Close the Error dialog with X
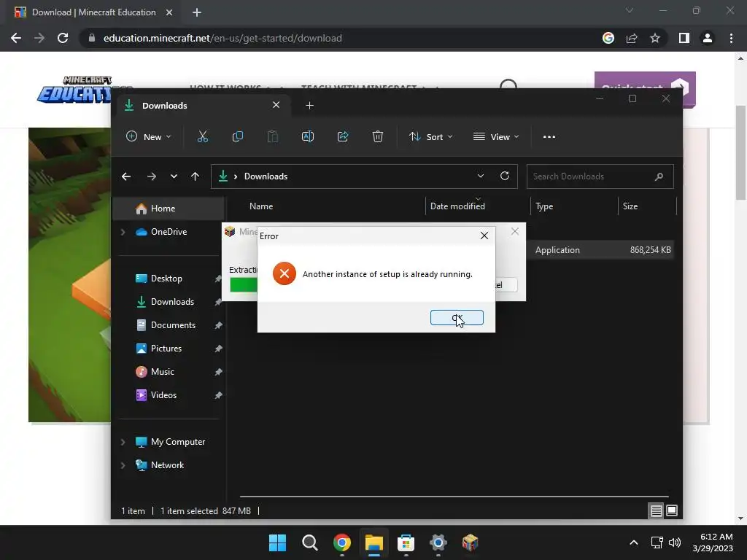Image resolution: width=747 pixels, height=560 pixels. (x=484, y=236)
